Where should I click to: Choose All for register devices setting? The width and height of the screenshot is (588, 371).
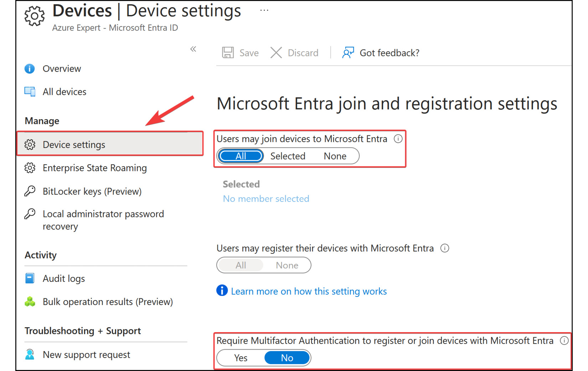tap(241, 265)
